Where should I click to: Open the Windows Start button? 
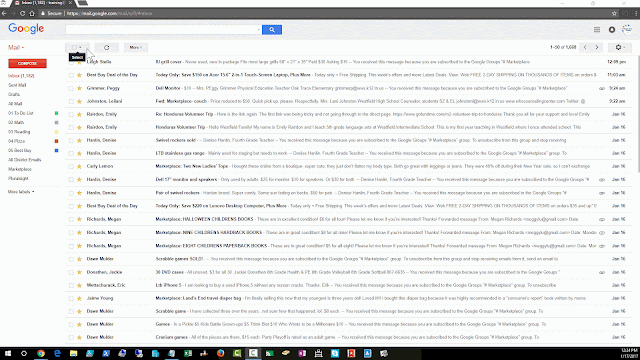click(x=8, y=353)
